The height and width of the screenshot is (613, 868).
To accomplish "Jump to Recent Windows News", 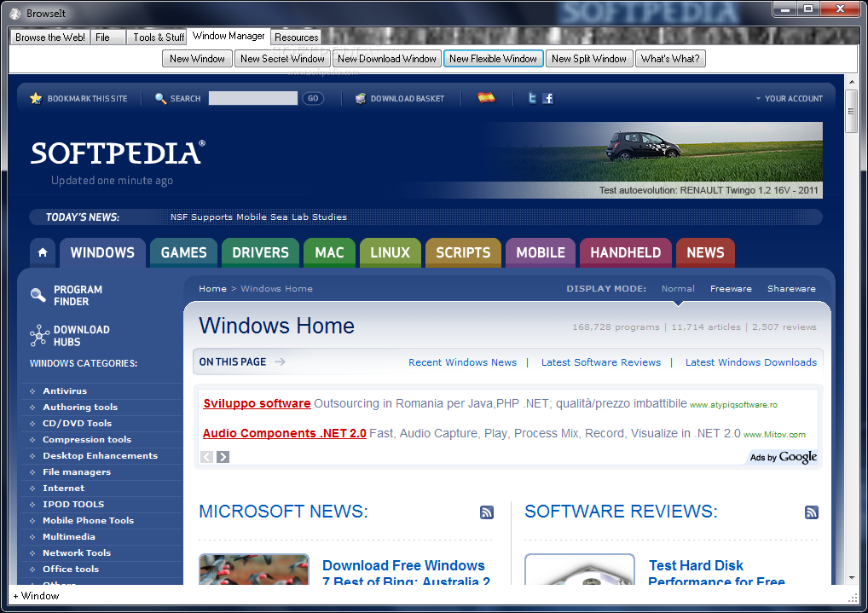I will click(x=463, y=362).
